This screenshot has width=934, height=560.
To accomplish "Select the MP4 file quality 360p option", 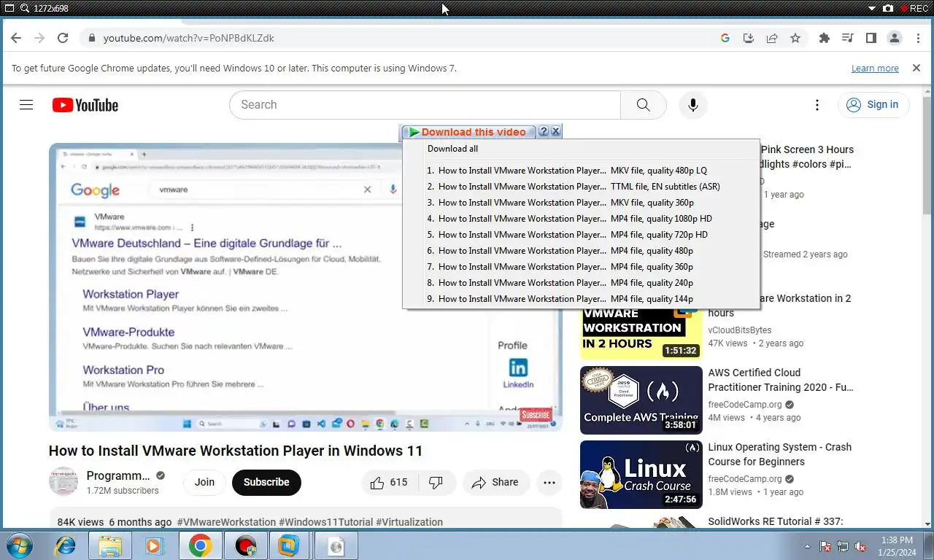I will [582, 267].
